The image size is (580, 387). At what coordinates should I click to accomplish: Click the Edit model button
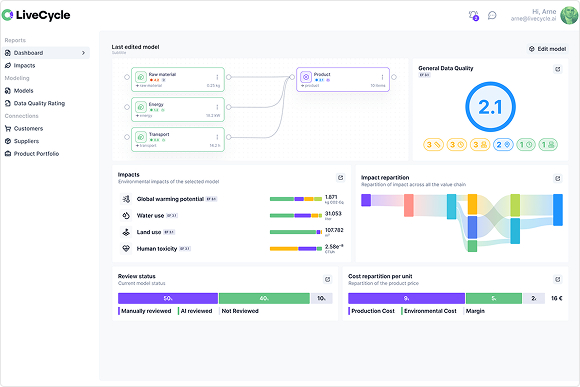coord(547,49)
